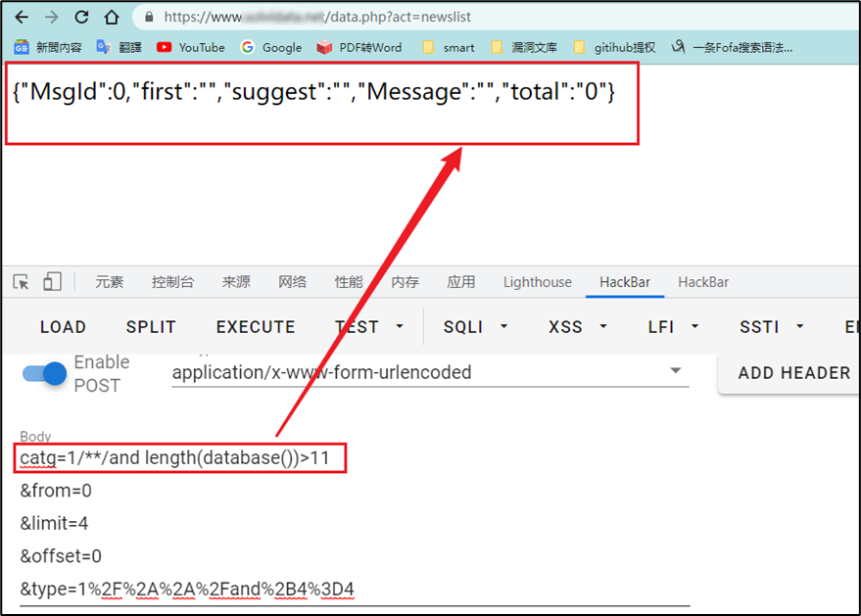Switch to the 网络 DevTools tab

click(x=292, y=282)
